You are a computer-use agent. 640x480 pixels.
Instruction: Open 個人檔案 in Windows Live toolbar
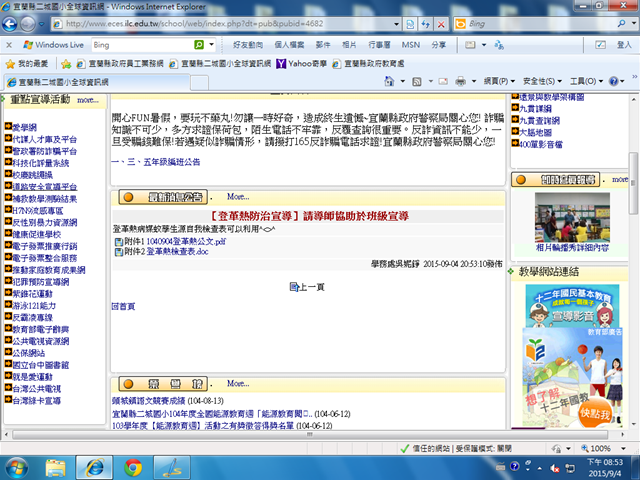click(x=289, y=45)
